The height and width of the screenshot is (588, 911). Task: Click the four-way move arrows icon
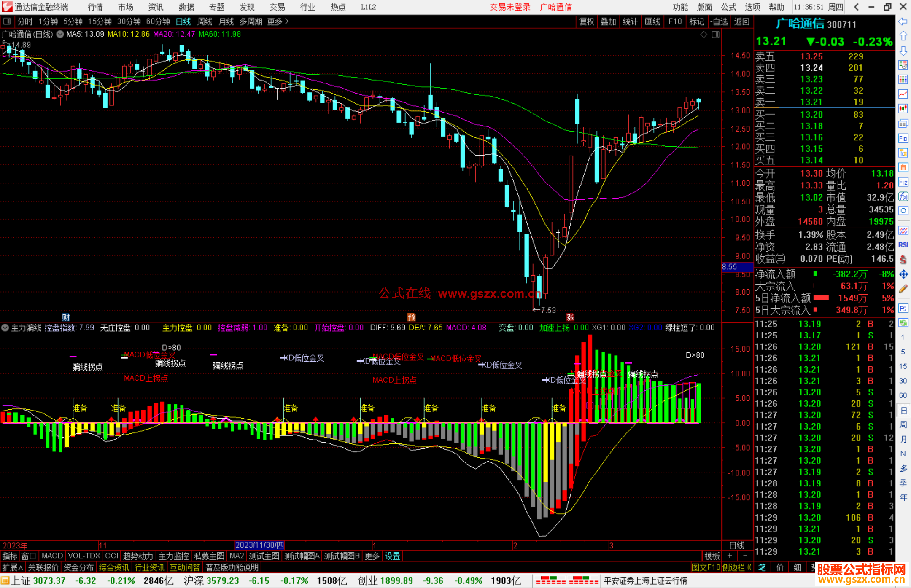click(x=903, y=274)
